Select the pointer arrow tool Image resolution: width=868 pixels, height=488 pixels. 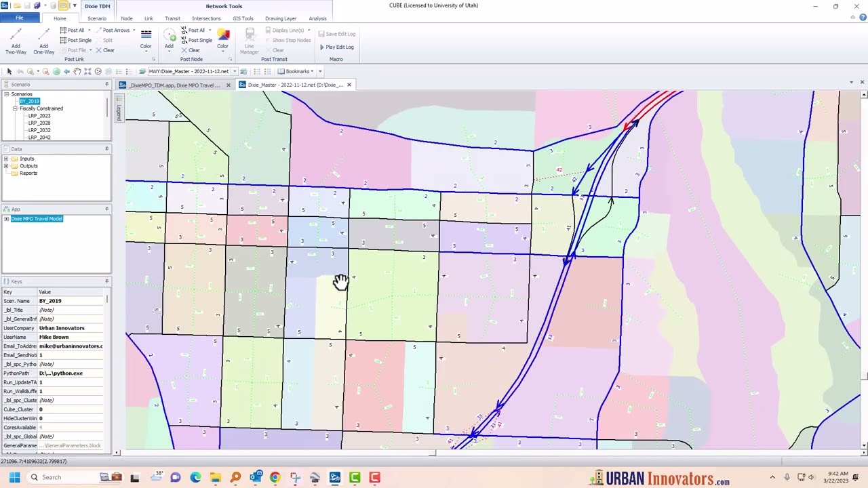tap(9, 71)
